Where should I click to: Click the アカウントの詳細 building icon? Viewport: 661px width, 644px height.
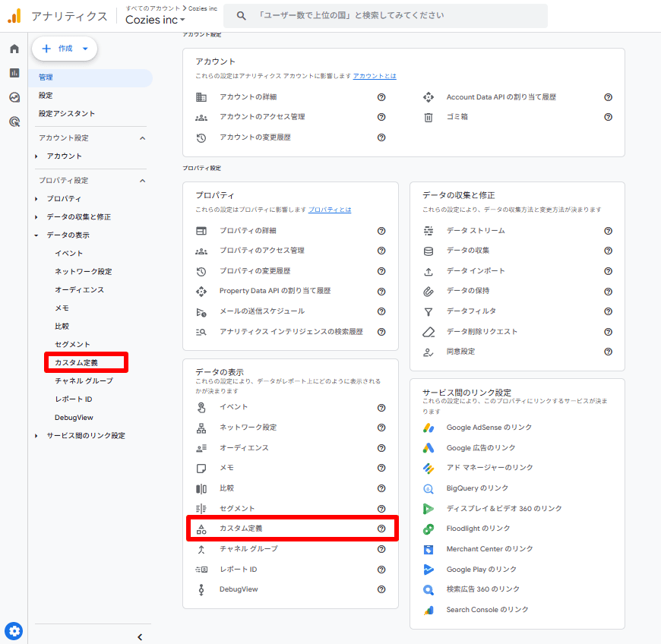tap(201, 97)
